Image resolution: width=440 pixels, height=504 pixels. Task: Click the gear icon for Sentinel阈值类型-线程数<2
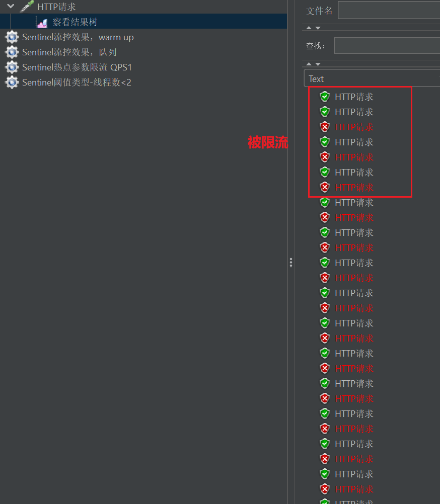click(x=12, y=82)
